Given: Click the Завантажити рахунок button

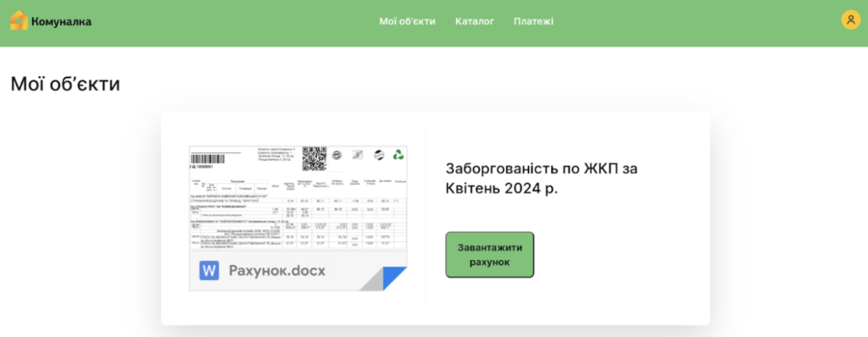Looking at the screenshot, I should click(489, 255).
